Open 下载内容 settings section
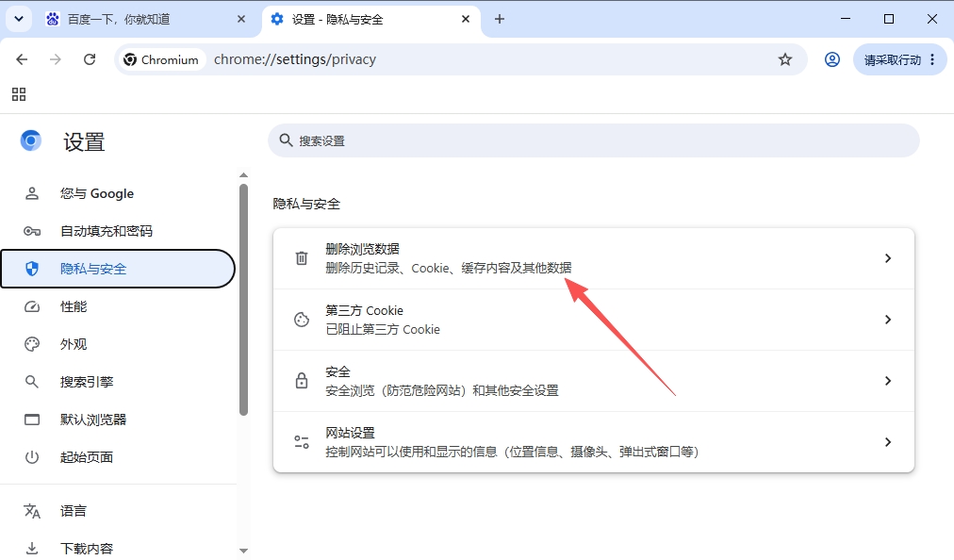The width and height of the screenshot is (954, 560). [118, 549]
